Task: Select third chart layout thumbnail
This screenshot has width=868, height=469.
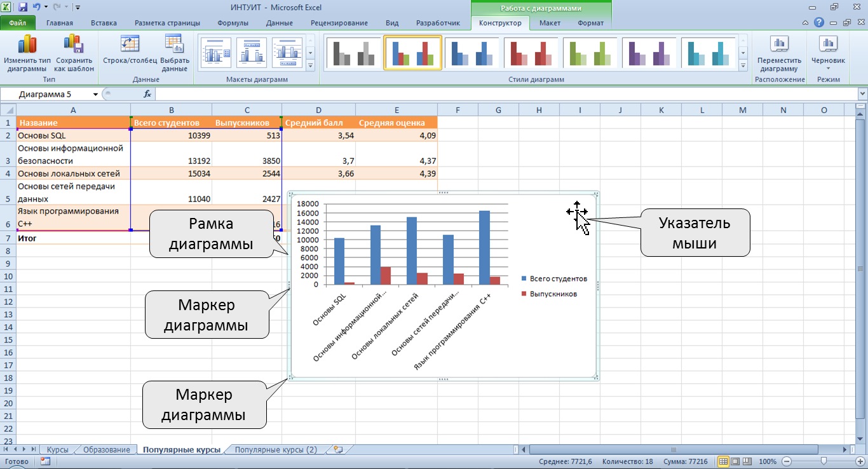Action: (x=287, y=53)
